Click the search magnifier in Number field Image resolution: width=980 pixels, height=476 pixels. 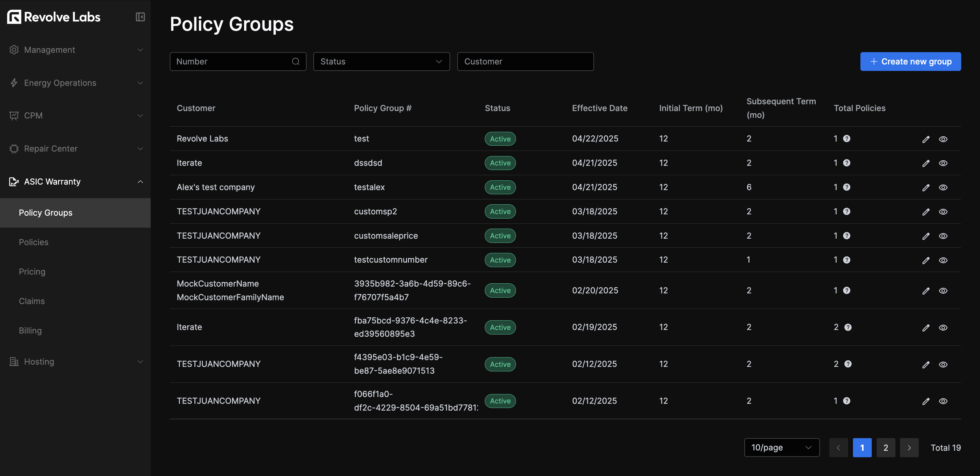click(296, 61)
